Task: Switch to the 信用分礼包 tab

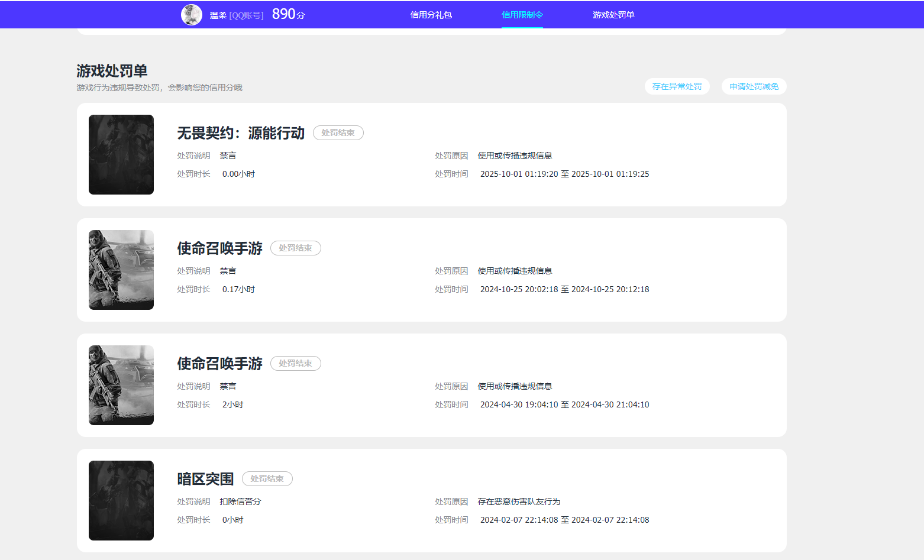Action: (x=431, y=14)
